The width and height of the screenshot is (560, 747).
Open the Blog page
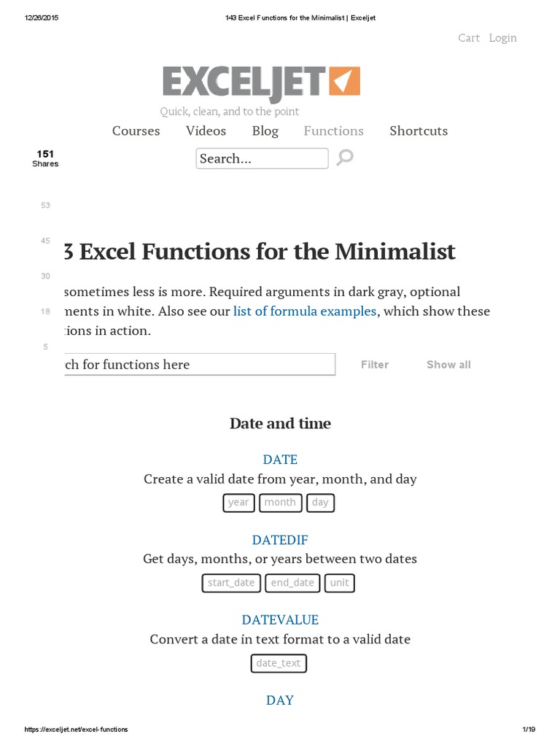click(x=265, y=131)
